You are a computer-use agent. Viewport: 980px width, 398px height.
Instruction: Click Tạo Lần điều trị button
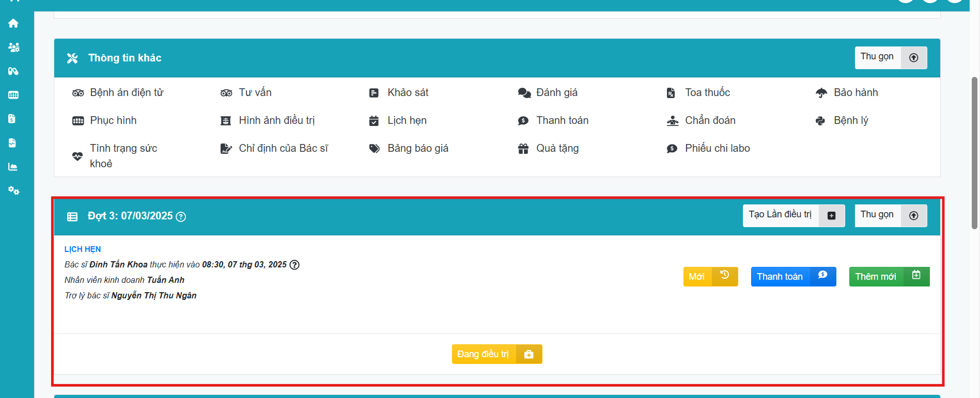(793, 215)
